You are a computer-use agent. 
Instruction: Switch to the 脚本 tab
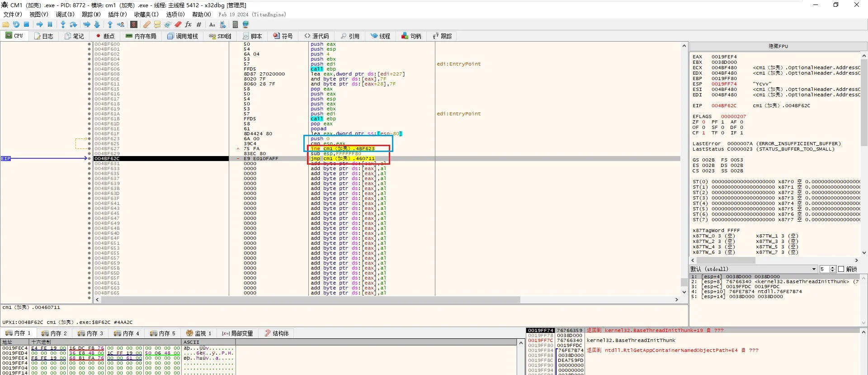point(252,36)
